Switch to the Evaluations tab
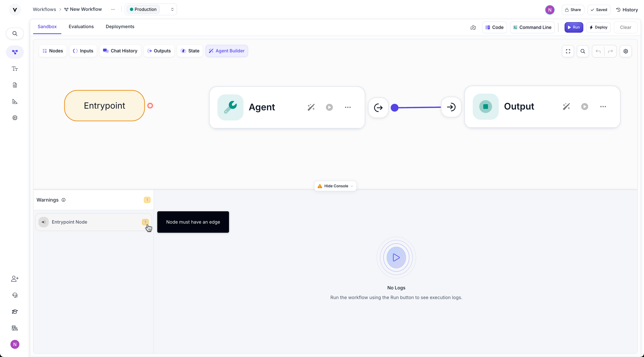 (x=81, y=26)
